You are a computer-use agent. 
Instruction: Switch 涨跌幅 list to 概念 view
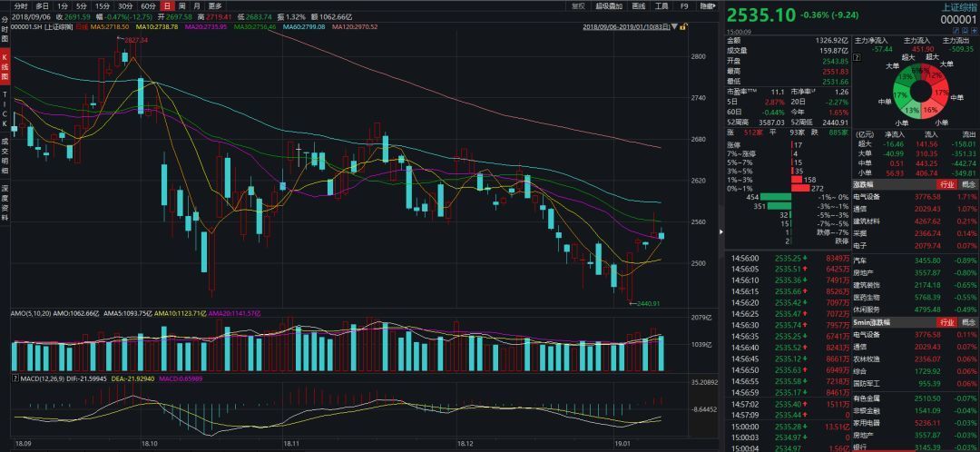pos(969,183)
